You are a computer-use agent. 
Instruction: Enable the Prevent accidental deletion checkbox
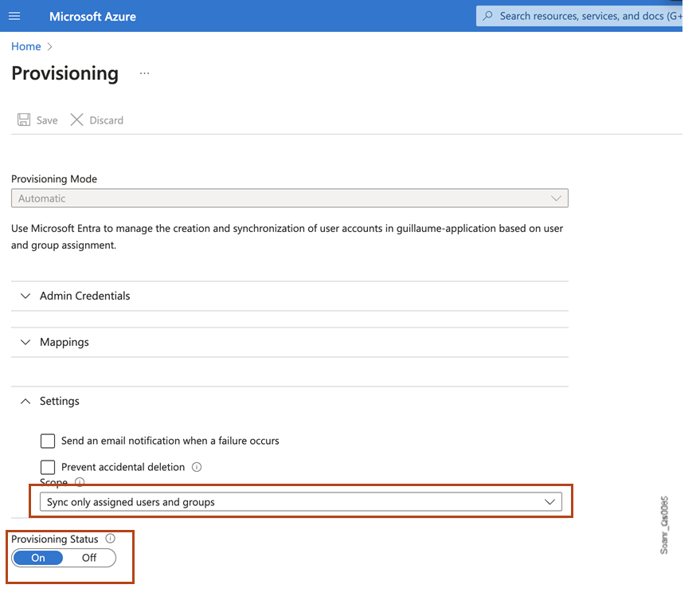point(48,467)
